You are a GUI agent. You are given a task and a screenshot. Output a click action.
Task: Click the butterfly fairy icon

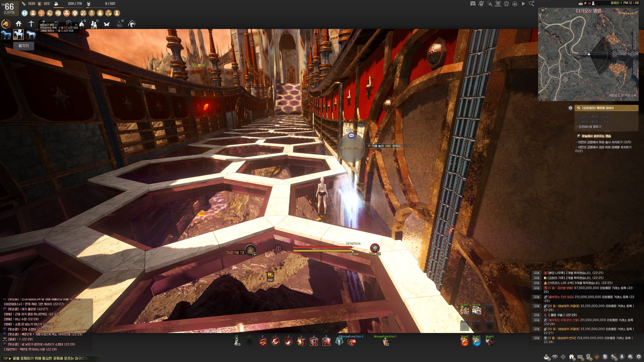[107, 24]
